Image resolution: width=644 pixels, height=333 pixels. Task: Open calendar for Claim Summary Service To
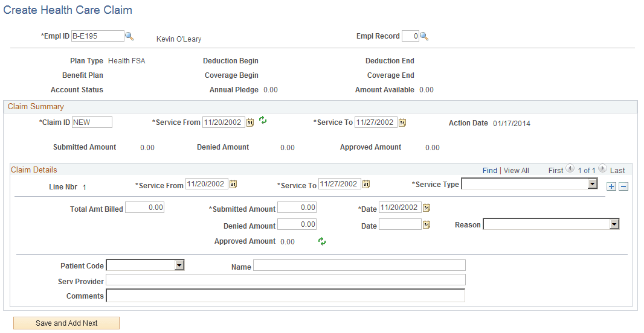pos(402,122)
